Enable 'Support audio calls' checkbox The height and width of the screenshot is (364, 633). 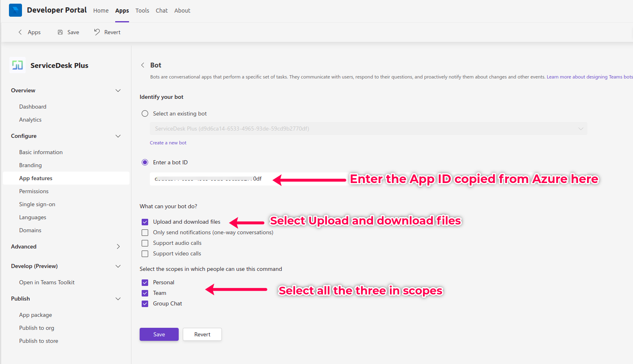coord(145,243)
